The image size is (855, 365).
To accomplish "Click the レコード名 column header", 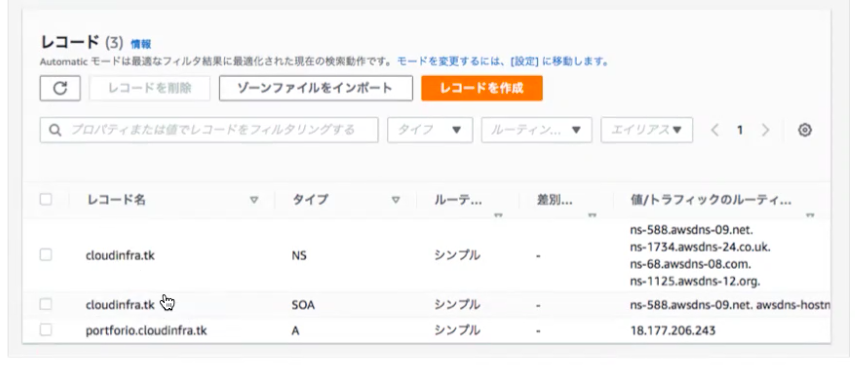I will click(116, 200).
